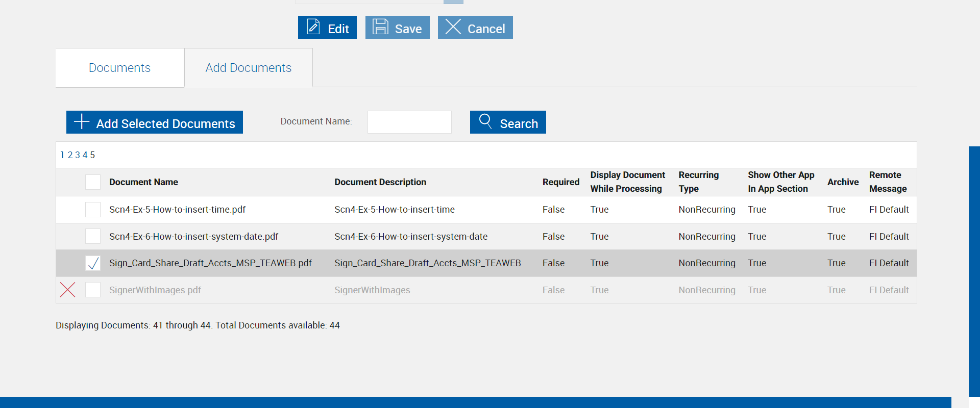Check the SignerWithImages.pdf row checkbox
The width and height of the screenshot is (980, 408).
click(93, 290)
